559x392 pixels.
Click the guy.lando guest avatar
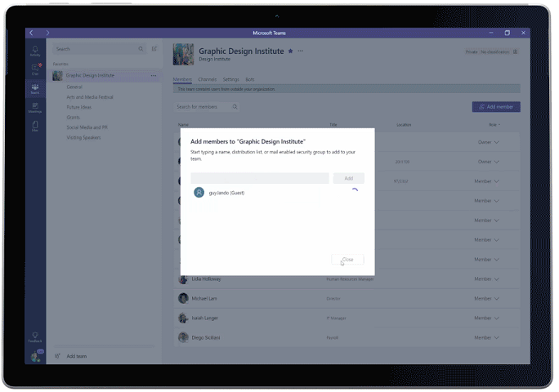[199, 193]
